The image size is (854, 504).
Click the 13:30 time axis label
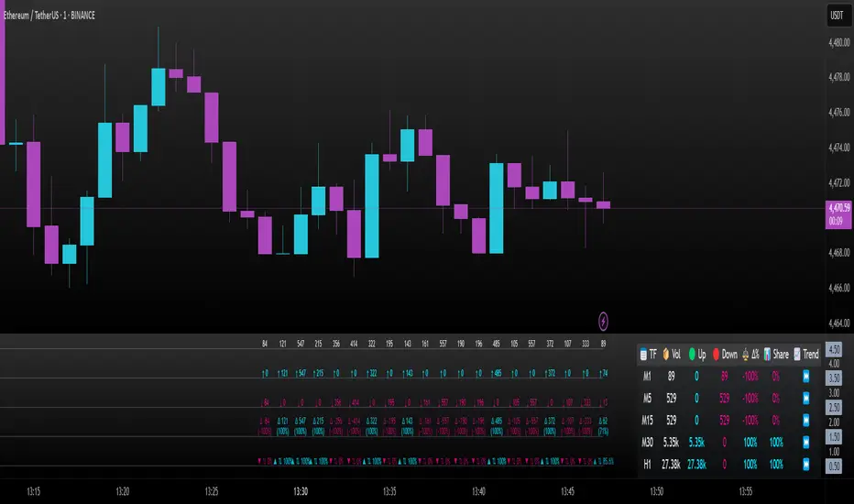pyautogui.click(x=301, y=492)
